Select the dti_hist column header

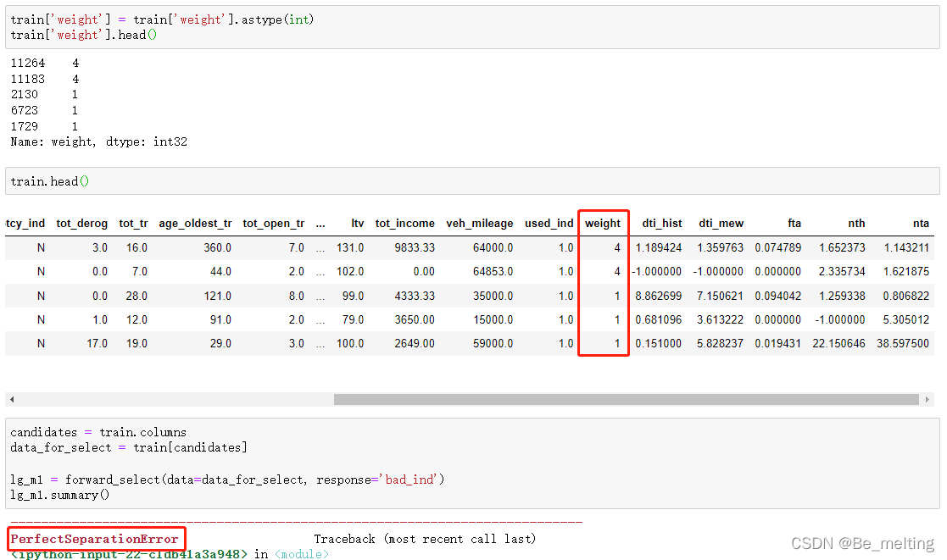tap(662, 224)
